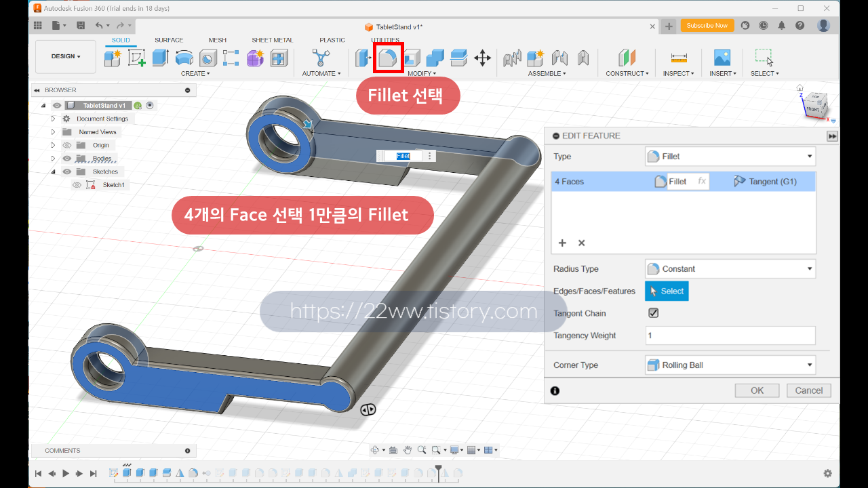Image resolution: width=868 pixels, height=488 pixels.
Task: Click the Subscribe Now button
Action: (707, 26)
